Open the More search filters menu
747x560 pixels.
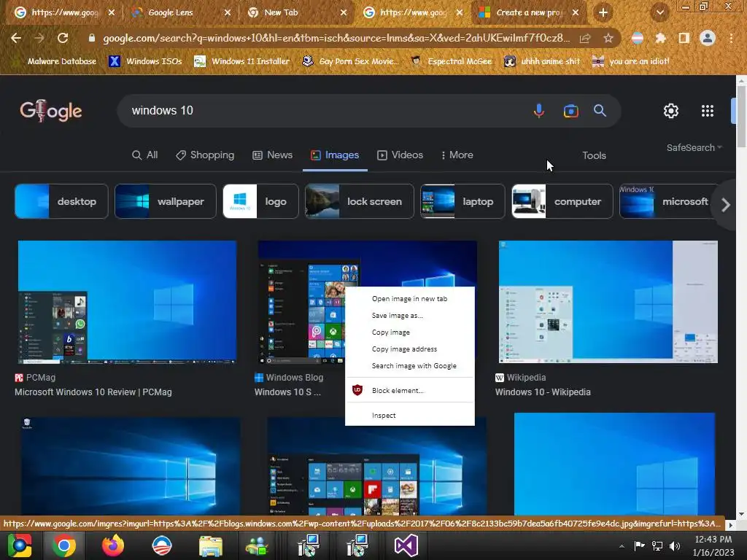[x=457, y=155]
